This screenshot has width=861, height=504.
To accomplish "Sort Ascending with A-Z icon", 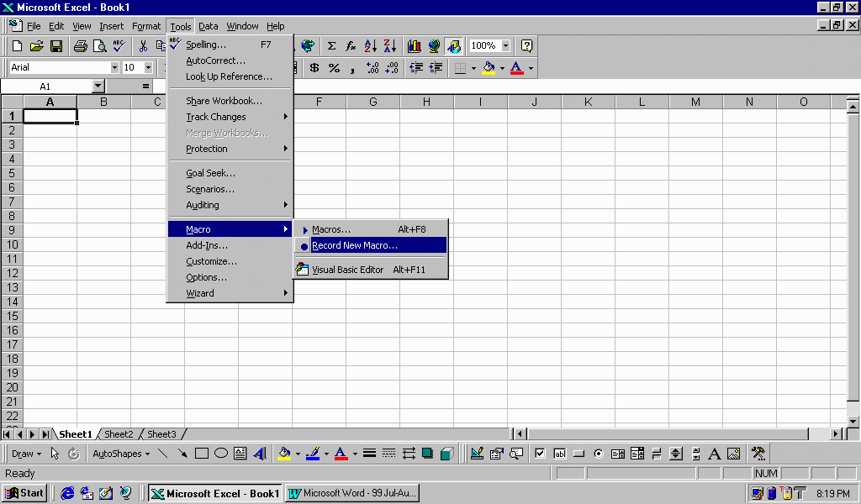I will [371, 46].
